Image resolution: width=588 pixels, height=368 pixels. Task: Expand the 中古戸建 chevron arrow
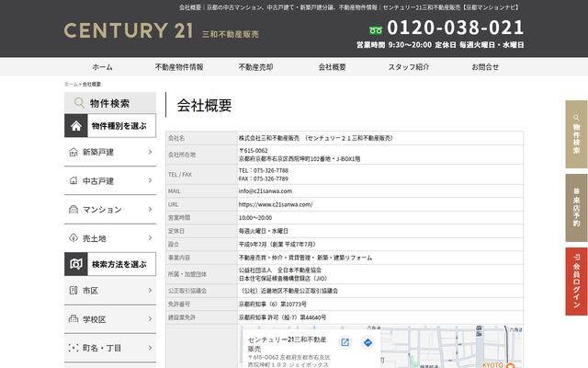[150, 180]
